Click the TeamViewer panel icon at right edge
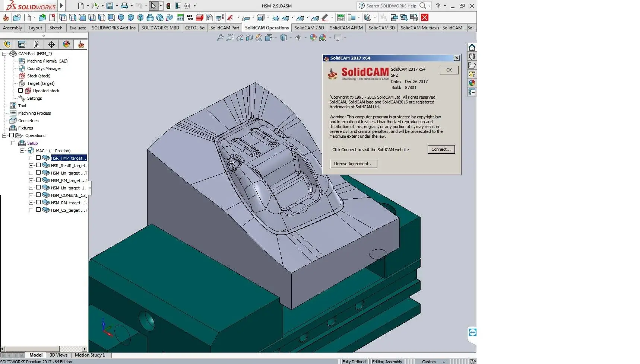Image resolution: width=640 pixels, height=364 pixels. tap(472, 332)
